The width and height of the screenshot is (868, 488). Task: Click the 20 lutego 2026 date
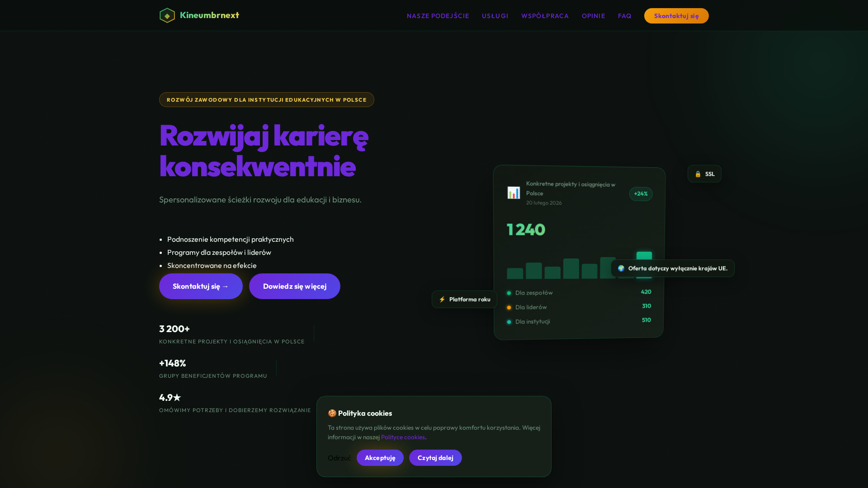coord(544,203)
